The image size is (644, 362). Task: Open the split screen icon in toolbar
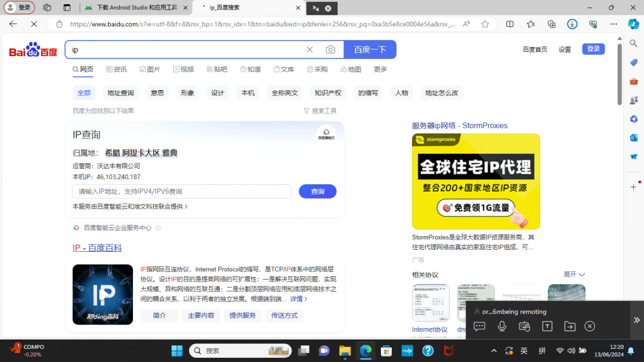(510, 24)
